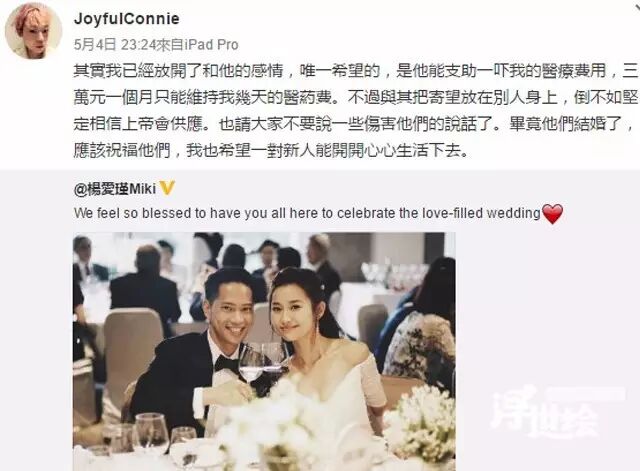Click the first line starting 其實我已經放開了
The width and height of the screenshot is (640, 471).
(355, 71)
